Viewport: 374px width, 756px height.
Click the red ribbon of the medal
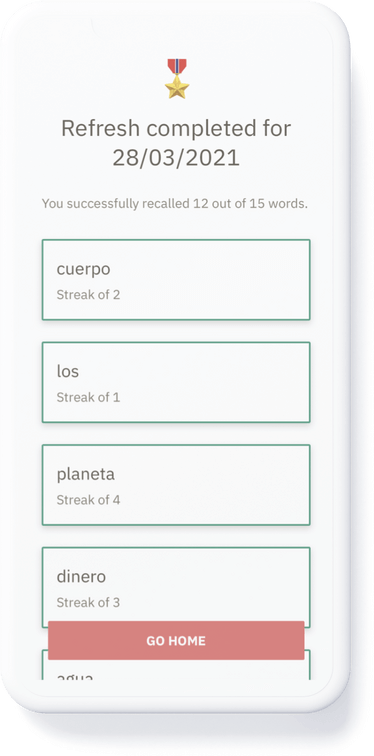pyautogui.click(x=177, y=66)
